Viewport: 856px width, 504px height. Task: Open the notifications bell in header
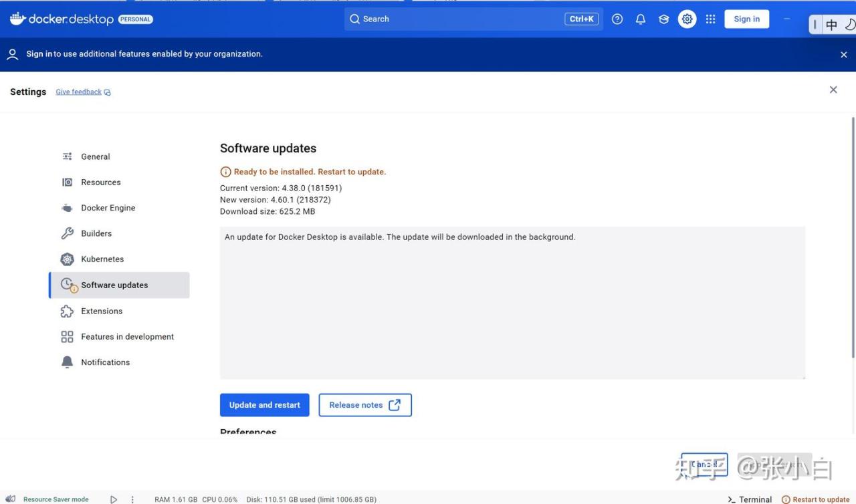(x=641, y=19)
